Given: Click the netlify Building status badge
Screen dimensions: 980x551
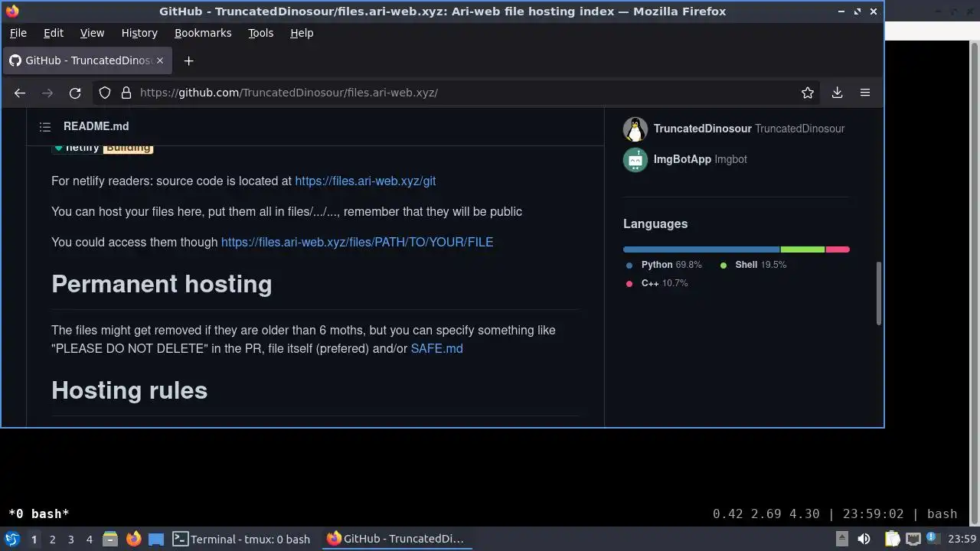Looking at the screenshot, I should [x=103, y=148].
